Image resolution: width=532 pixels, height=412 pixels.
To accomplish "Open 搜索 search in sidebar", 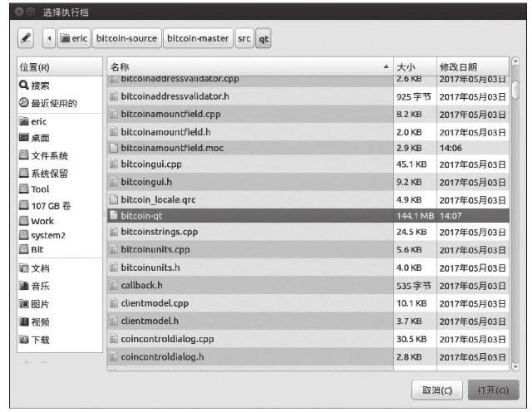I will (60, 86).
